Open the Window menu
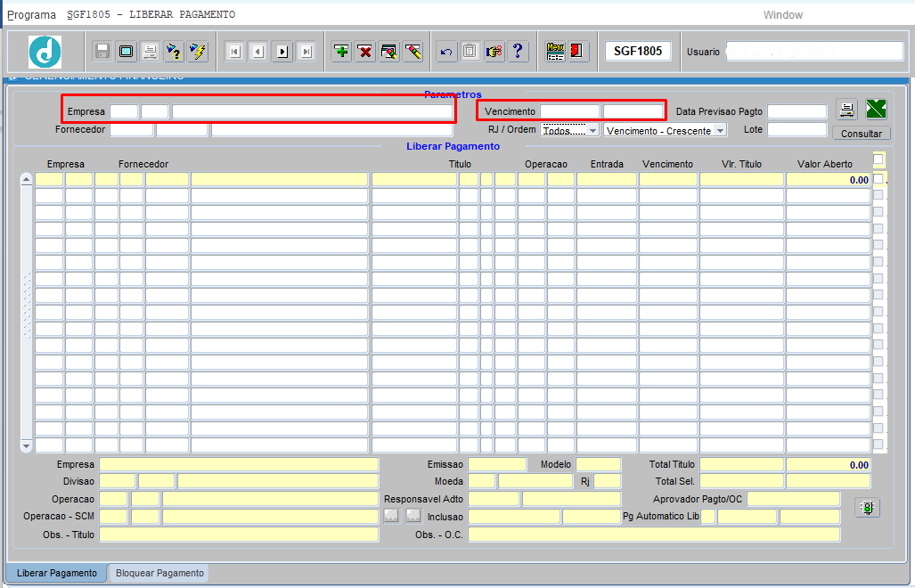Image resolution: width=915 pixels, height=588 pixels. (782, 14)
